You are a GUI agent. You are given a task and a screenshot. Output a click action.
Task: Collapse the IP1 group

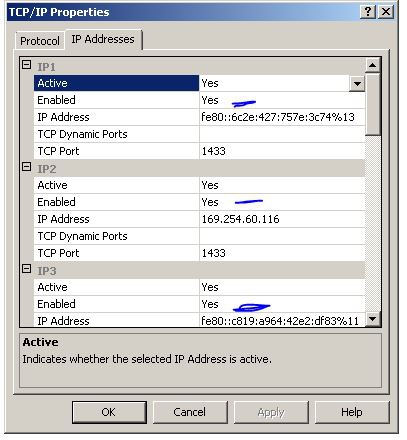26,65
